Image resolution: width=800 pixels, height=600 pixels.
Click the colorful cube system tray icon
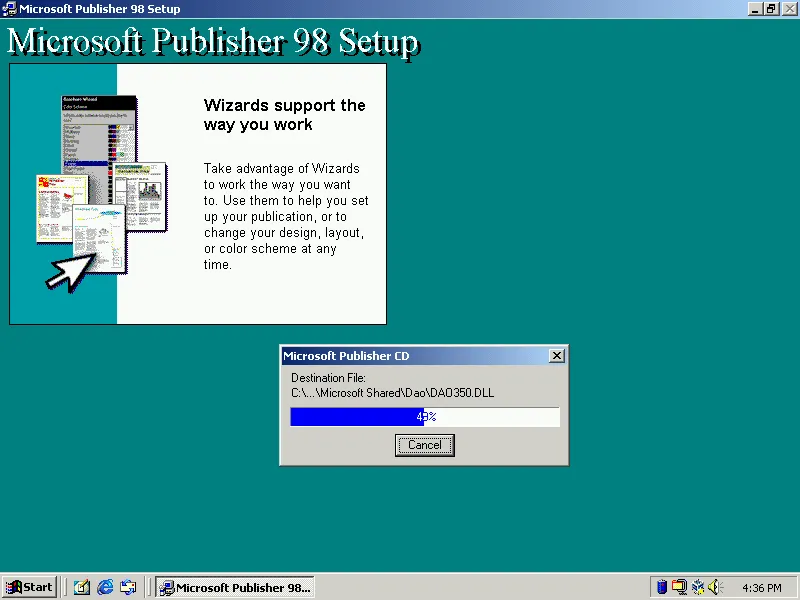(699, 587)
